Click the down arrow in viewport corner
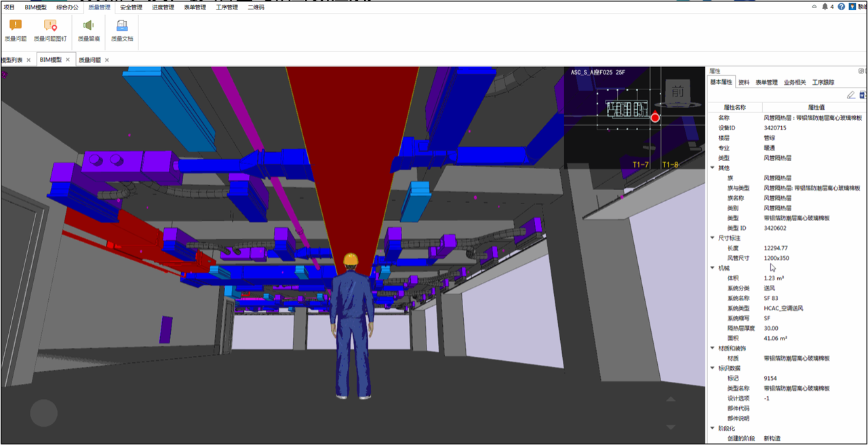 (x=671, y=427)
